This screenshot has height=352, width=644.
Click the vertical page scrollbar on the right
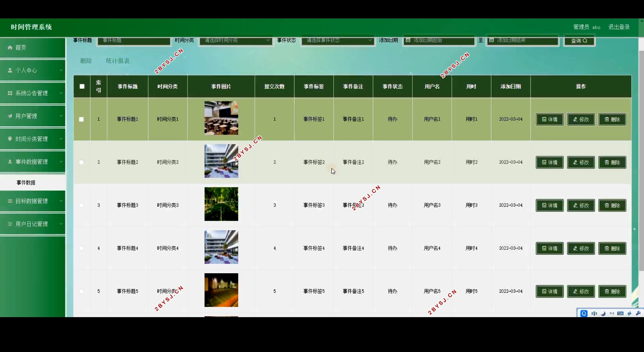(x=641, y=161)
